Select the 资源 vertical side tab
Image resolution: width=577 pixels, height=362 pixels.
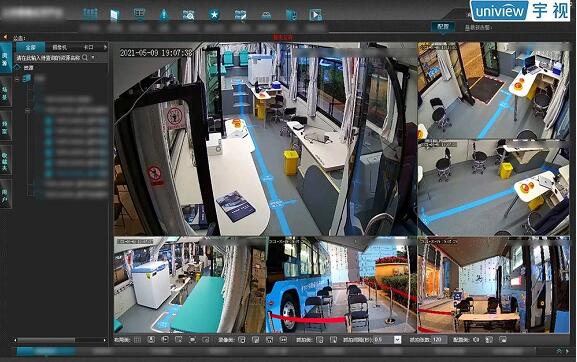point(5,59)
